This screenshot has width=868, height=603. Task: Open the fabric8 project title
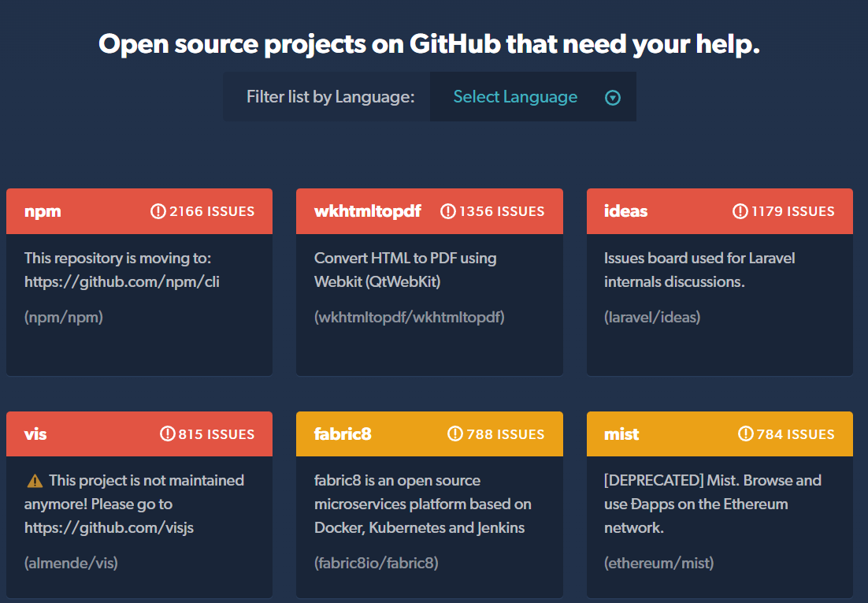coord(343,434)
